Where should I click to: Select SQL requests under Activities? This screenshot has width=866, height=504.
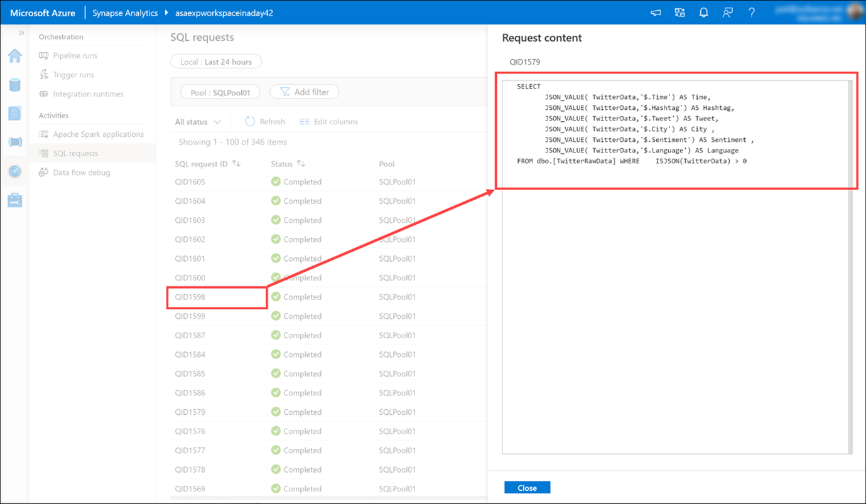pos(75,153)
